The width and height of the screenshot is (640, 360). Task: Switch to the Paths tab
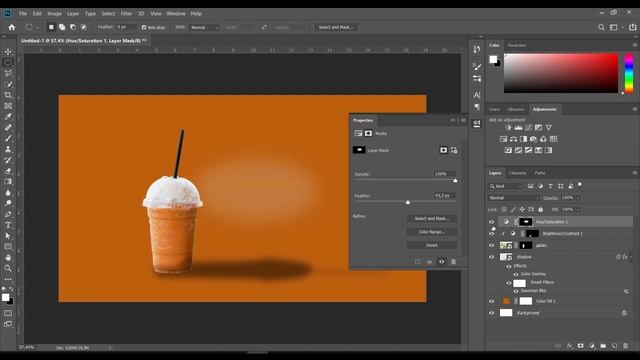(x=540, y=173)
